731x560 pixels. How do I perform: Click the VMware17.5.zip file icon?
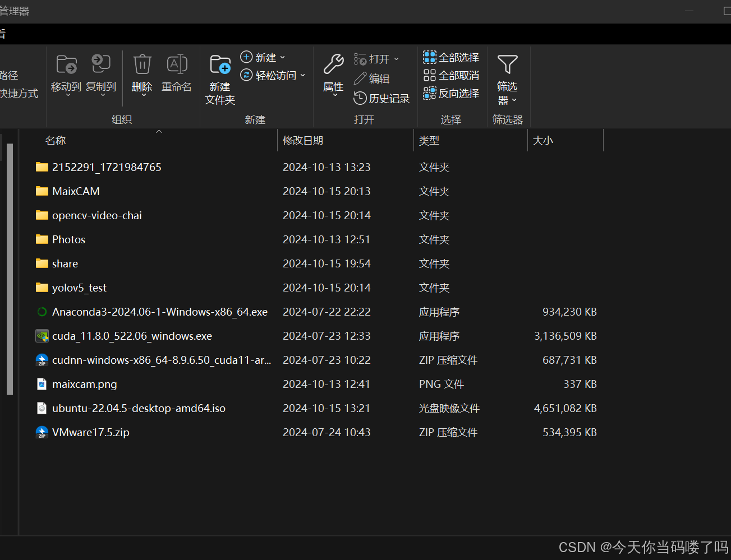coord(42,432)
